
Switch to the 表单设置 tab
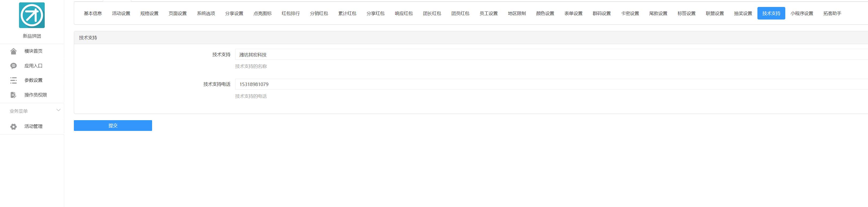point(573,13)
